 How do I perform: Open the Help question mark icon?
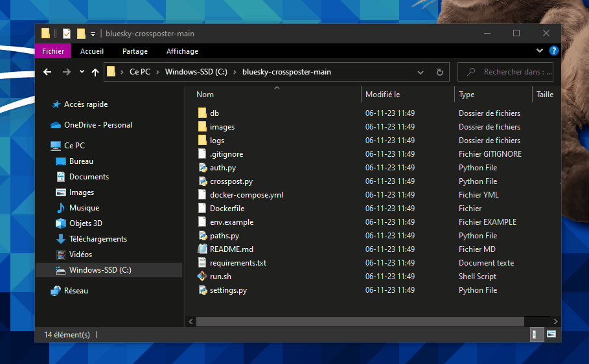(553, 51)
